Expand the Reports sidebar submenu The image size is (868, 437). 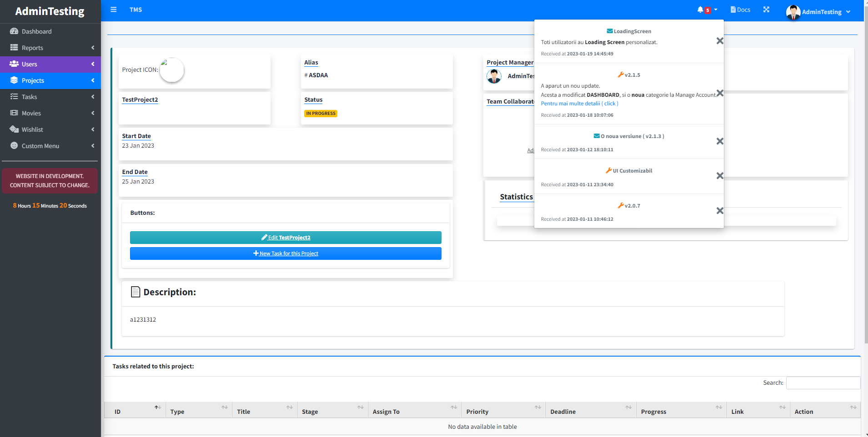[50, 48]
